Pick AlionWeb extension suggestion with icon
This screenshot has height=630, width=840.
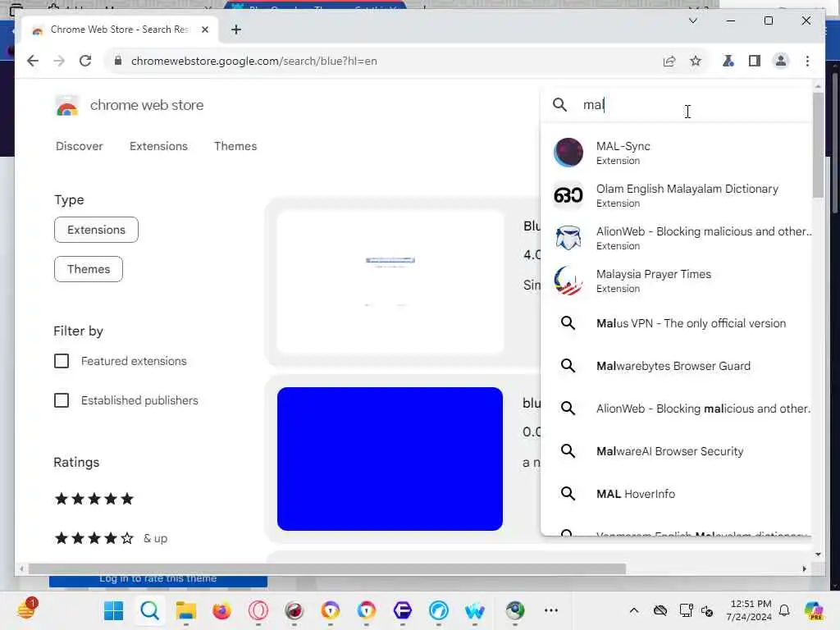coord(676,238)
